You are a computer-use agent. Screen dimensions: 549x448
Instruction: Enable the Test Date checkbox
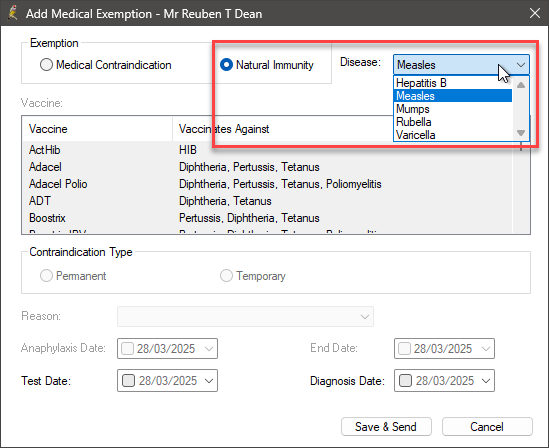pos(128,380)
